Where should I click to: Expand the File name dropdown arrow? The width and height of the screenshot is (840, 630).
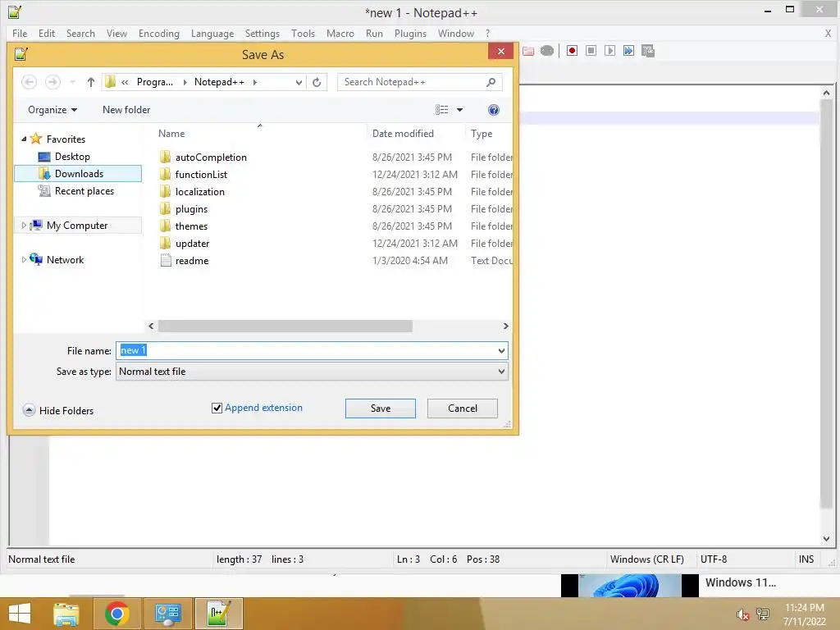(x=501, y=351)
